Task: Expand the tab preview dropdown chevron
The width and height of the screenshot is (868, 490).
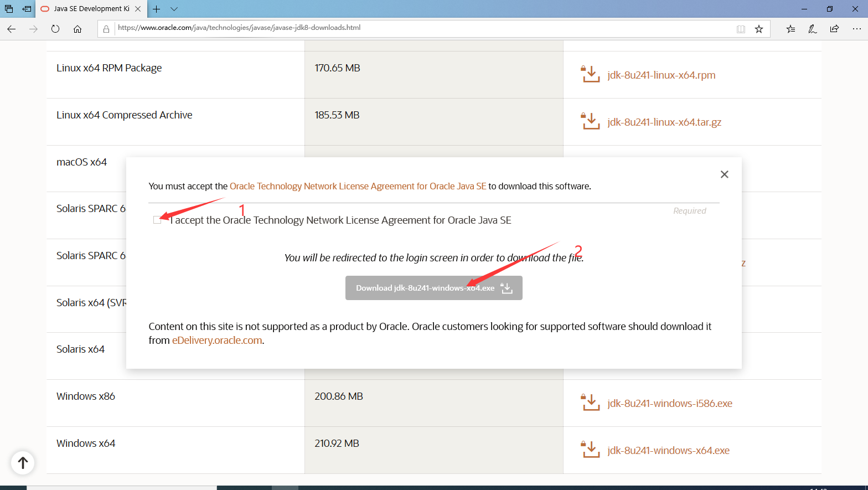Action: 174,9
